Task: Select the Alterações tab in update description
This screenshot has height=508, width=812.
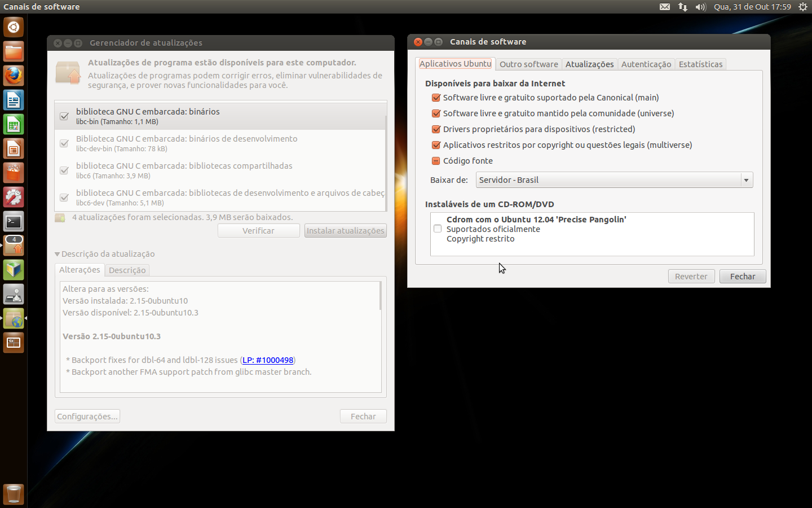Action: tap(80, 270)
